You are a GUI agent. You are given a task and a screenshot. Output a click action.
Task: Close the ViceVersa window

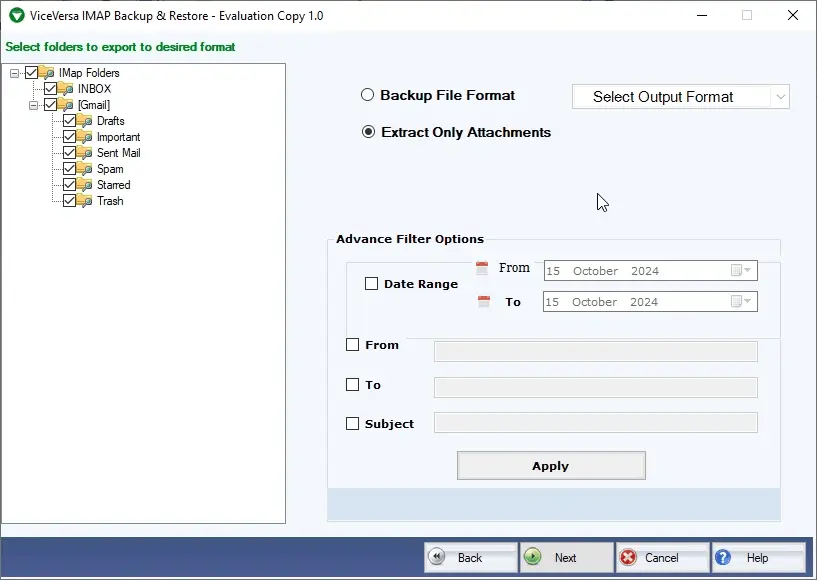tap(793, 15)
